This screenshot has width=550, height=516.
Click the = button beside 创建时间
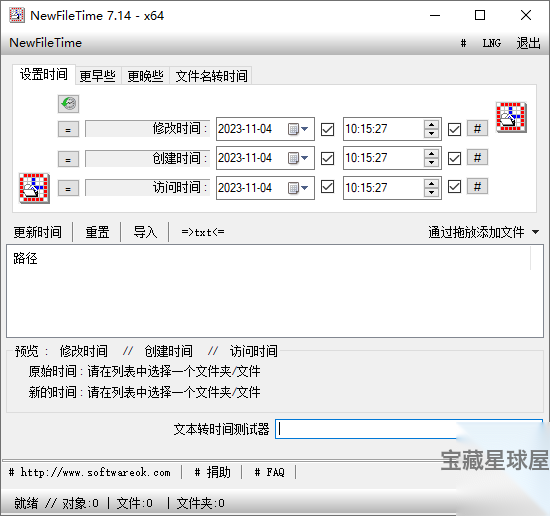point(68,160)
